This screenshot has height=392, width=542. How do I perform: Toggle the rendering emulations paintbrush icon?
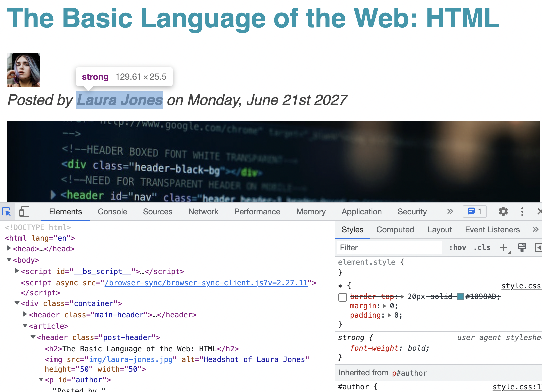(522, 247)
